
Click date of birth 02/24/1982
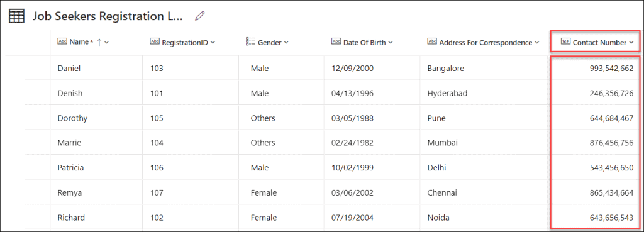coord(352,143)
